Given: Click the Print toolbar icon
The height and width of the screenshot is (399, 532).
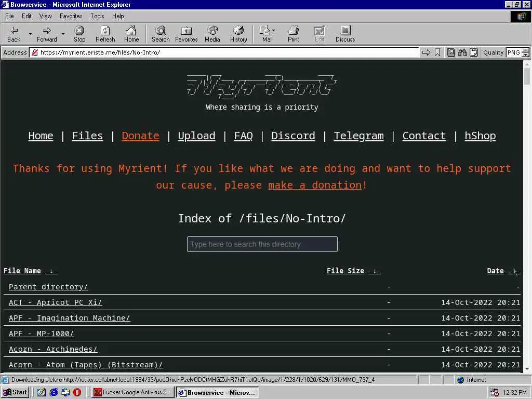Looking at the screenshot, I should (x=294, y=31).
